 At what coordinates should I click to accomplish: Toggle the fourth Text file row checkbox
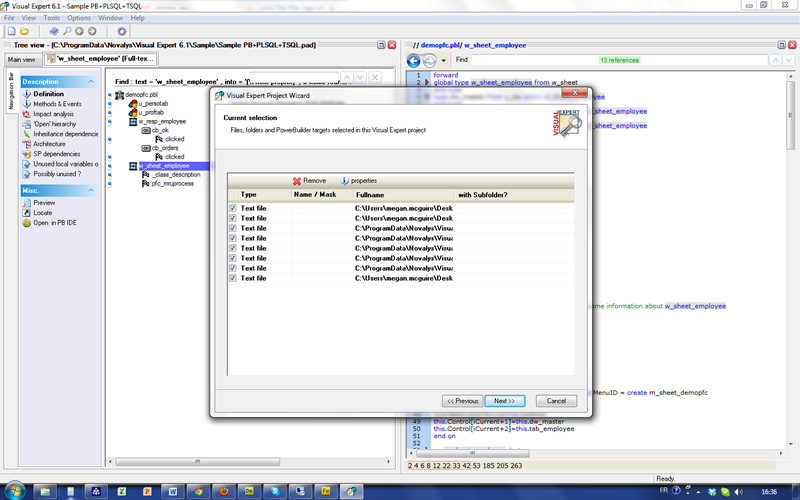[233, 238]
